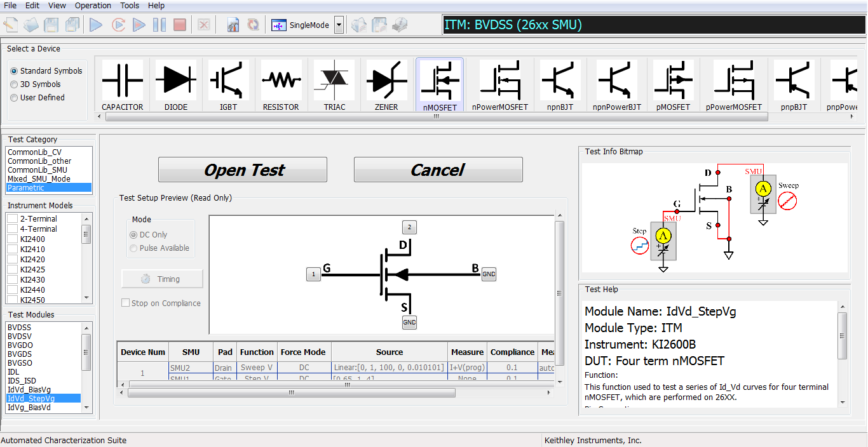Open the Edit menu
The height and width of the screenshot is (447, 868).
(32, 6)
